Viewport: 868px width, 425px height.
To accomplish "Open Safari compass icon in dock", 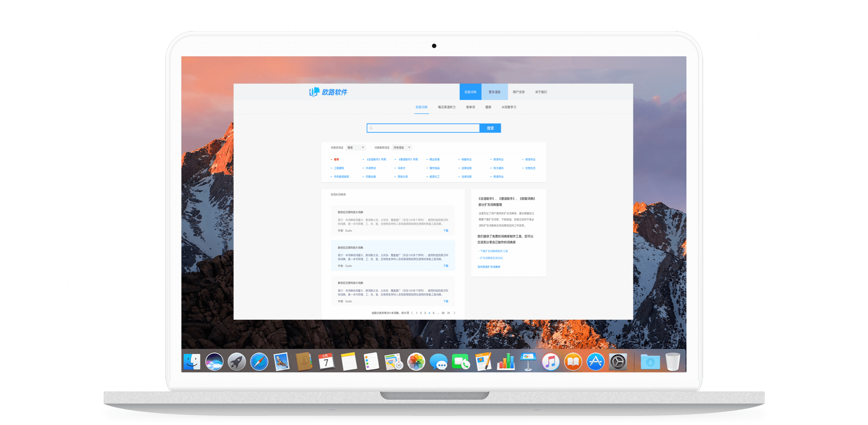I will [x=259, y=362].
